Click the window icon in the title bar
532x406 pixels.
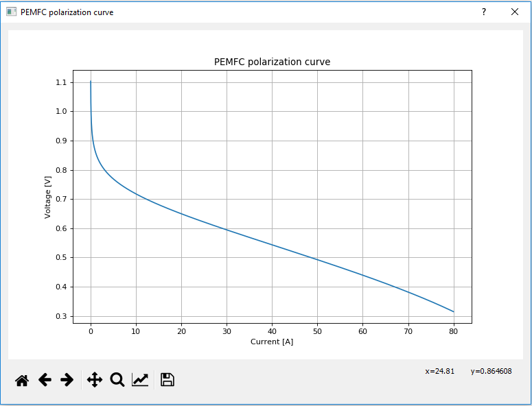click(x=12, y=12)
